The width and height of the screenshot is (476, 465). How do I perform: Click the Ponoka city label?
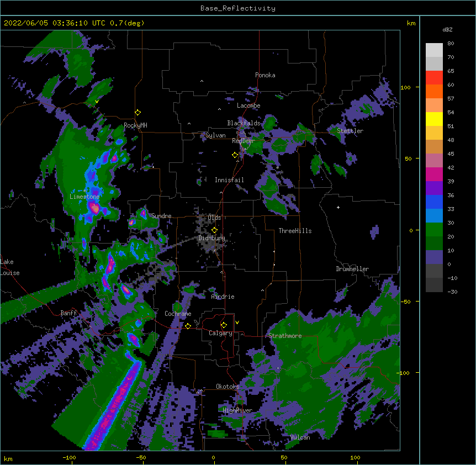(x=265, y=75)
